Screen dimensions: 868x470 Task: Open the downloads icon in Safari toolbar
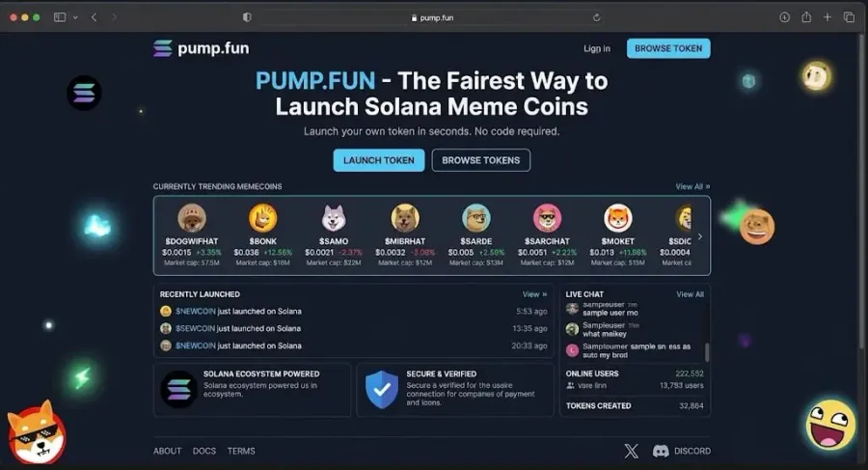[x=784, y=17]
